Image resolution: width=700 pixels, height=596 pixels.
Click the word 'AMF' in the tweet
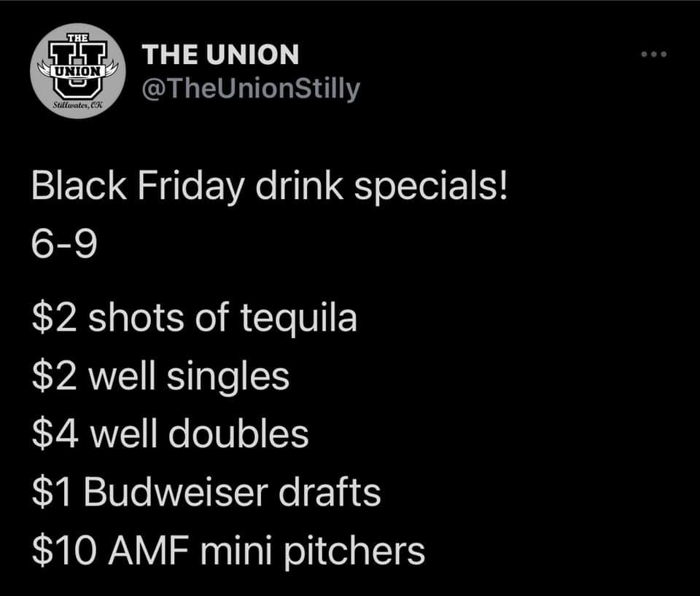click(133, 551)
